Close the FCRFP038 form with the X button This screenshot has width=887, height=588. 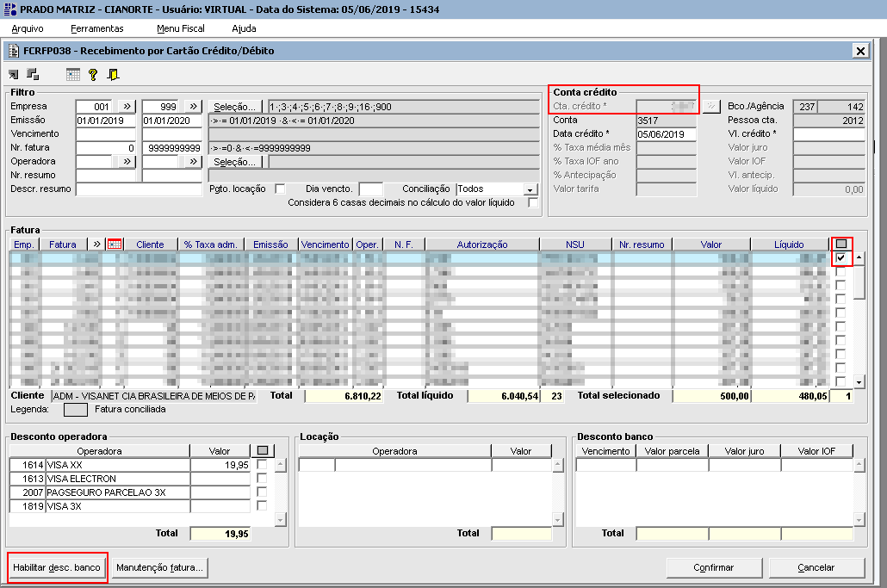860,51
